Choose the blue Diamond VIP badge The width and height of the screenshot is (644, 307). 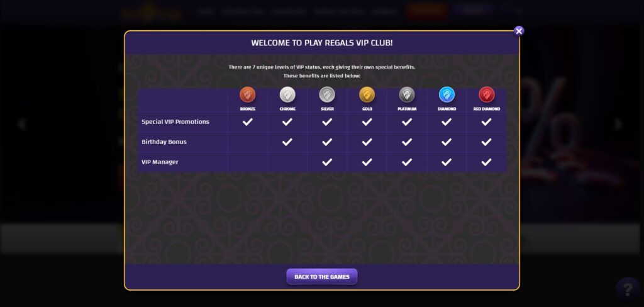447,95
